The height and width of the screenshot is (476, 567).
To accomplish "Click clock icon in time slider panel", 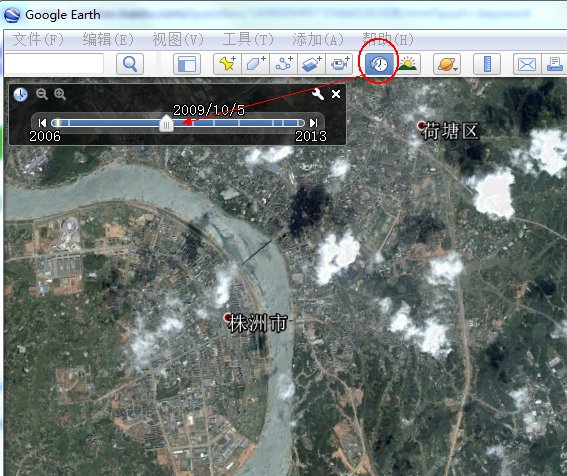I will click(x=21, y=94).
